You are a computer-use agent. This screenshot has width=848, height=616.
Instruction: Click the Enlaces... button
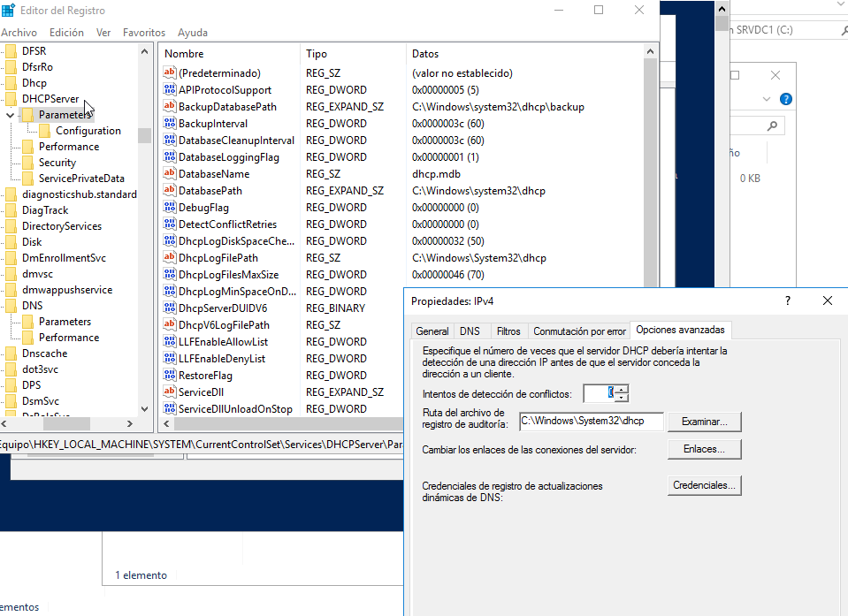coord(704,450)
